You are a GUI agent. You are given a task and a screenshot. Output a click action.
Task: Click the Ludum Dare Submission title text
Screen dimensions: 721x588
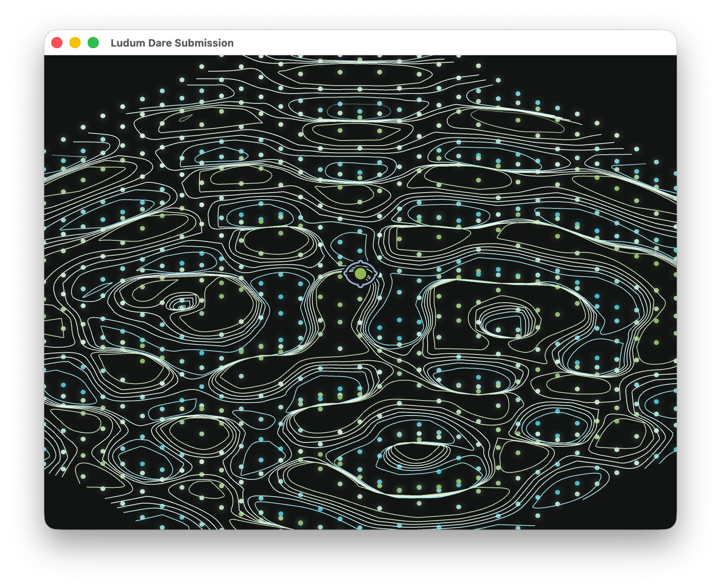(172, 43)
